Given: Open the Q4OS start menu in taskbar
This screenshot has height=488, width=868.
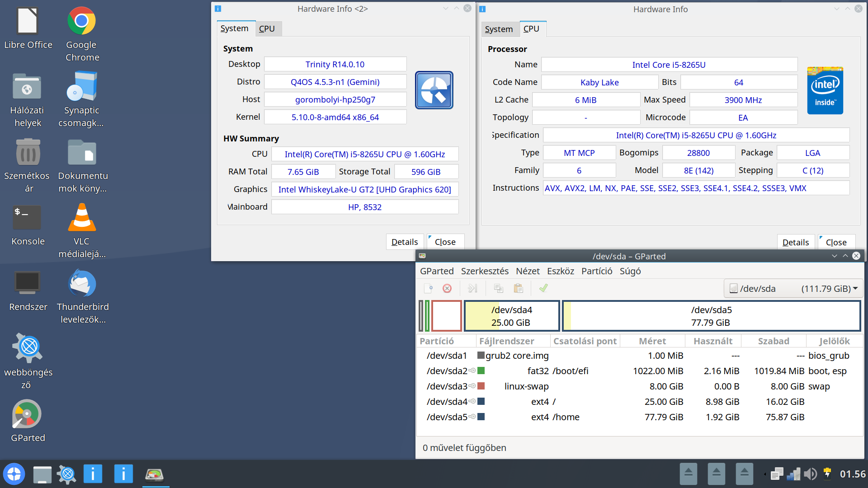Looking at the screenshot, I should coord(14,474).
